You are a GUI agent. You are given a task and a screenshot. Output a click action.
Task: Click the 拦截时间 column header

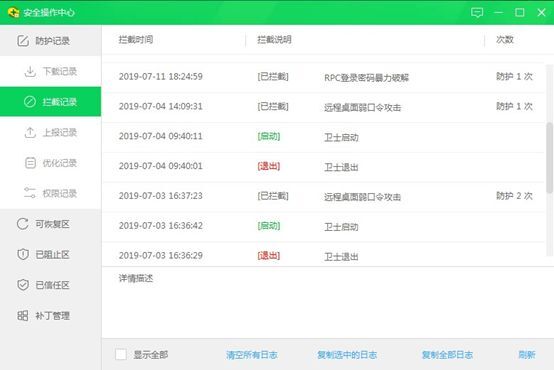coord(136,40)
